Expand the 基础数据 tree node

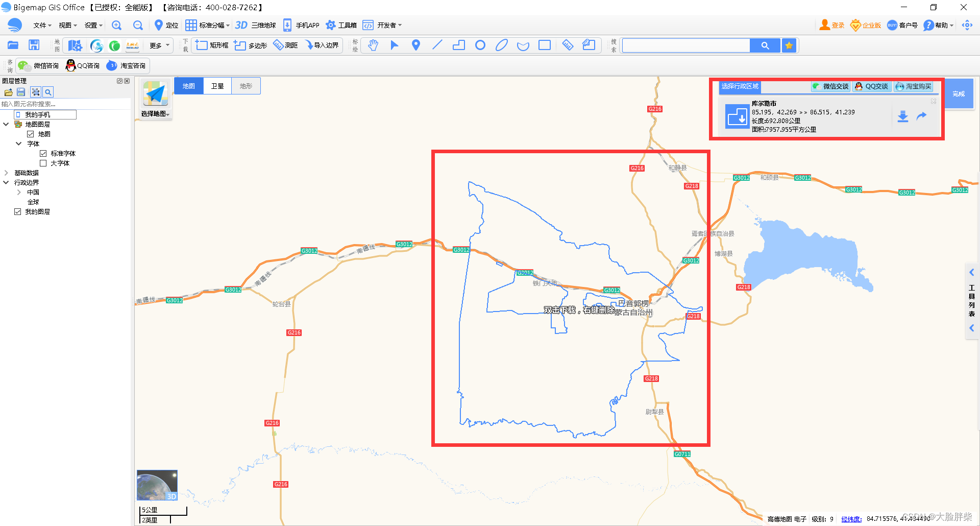coord(6,173)
